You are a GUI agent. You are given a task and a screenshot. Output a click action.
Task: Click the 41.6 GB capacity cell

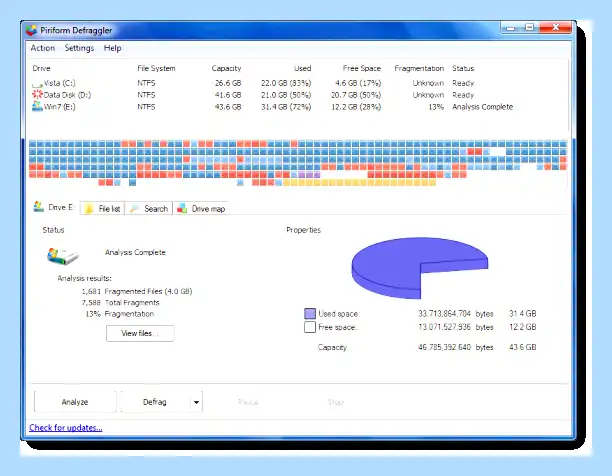(x=228, y=95)
